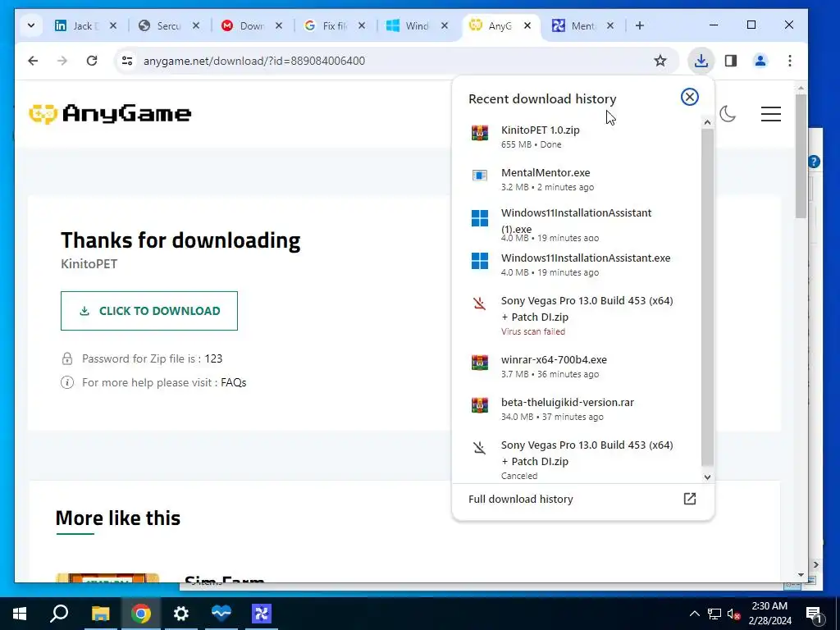Click the CLICK TO DOWNLOAD button
Viewport: 840px width, 630px height.
149,311
